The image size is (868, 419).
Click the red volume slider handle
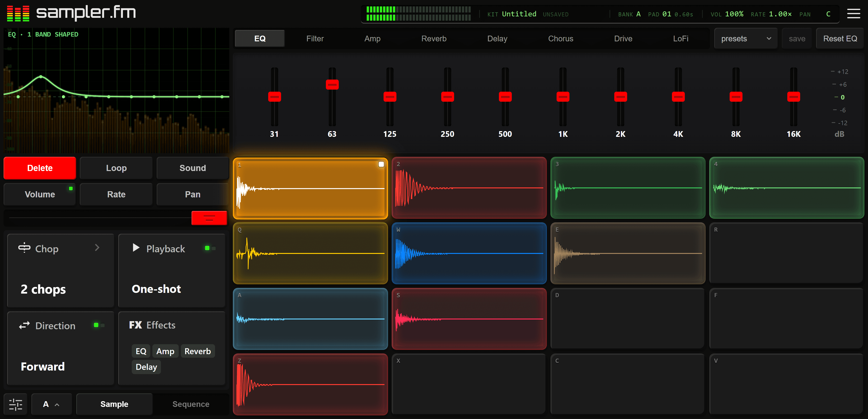209,218
